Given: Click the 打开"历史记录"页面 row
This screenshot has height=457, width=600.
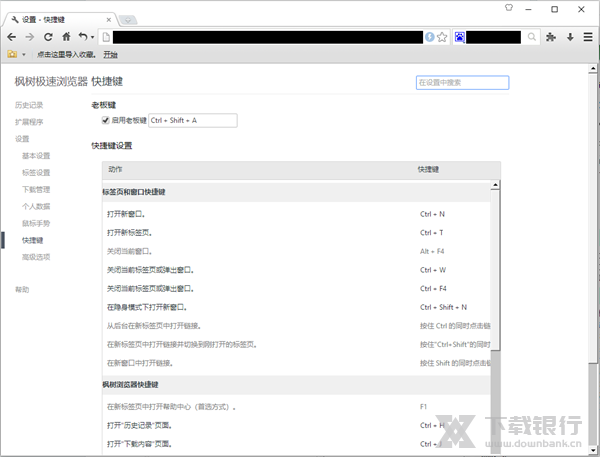Looking at the screenshot, I should 296,426.
